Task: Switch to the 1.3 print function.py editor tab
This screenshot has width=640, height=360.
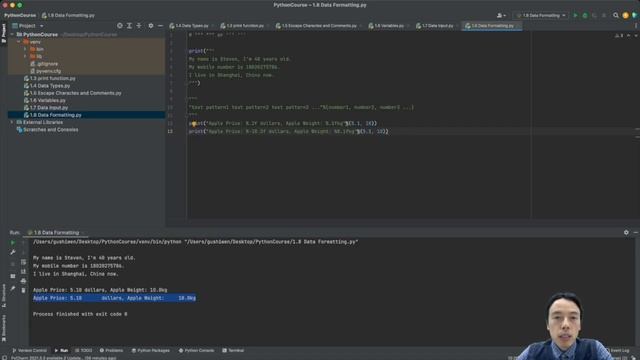Action: [x=244, y=26]
